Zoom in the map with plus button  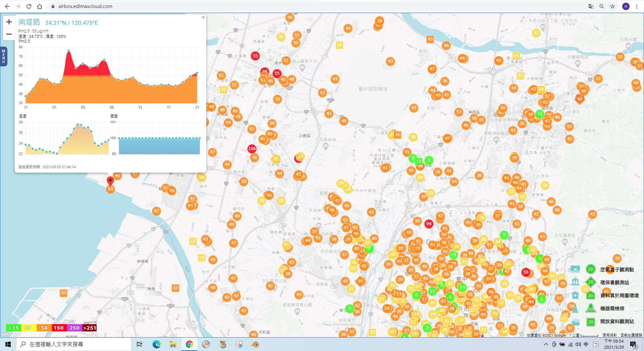click(x=9, y=22)
